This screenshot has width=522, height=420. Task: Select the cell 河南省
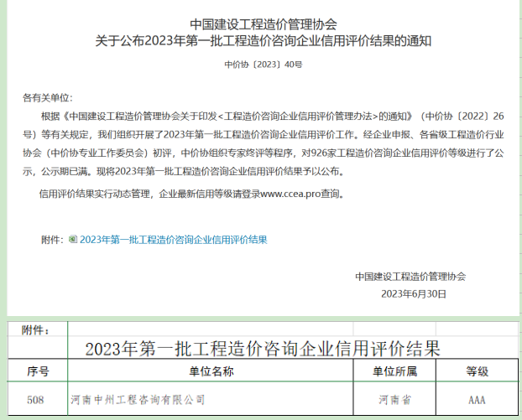[x=394, y=399]
